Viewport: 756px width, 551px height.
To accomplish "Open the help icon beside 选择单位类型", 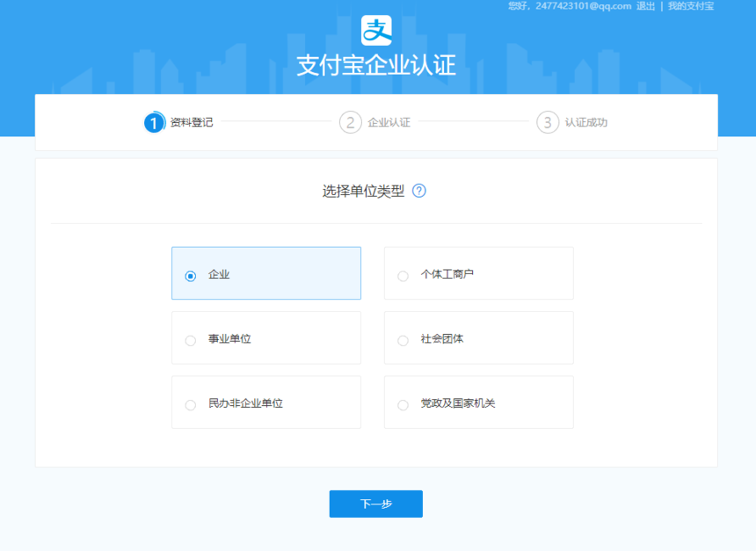I will tap(419, 191).
